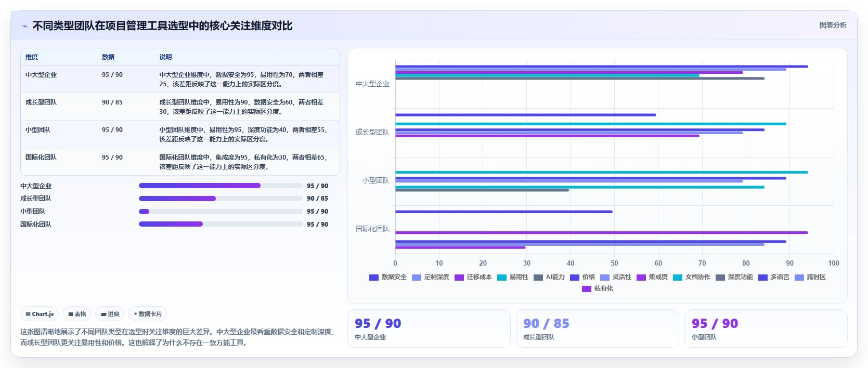Screen dimensions: 868x368
Task: Click the 国际化团队 purple bar reaching 95
Action: [602, 233]
